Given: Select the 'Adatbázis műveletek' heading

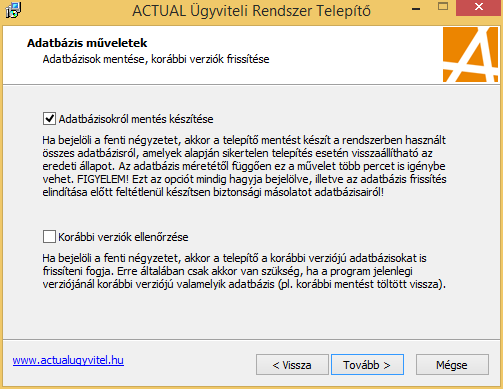Looking at the screenshot, I should (x=87, y=43).
